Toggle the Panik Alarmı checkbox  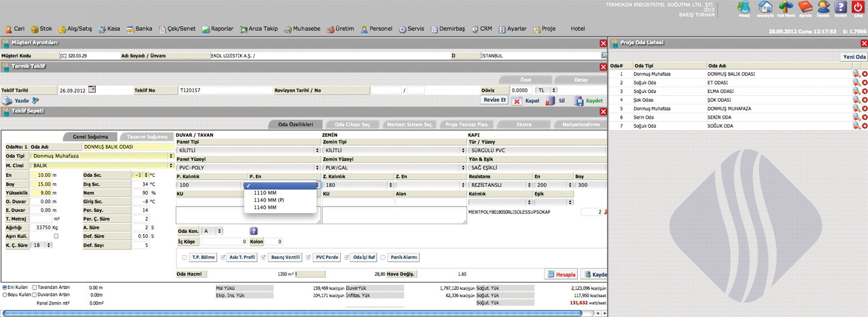[383, 258]
